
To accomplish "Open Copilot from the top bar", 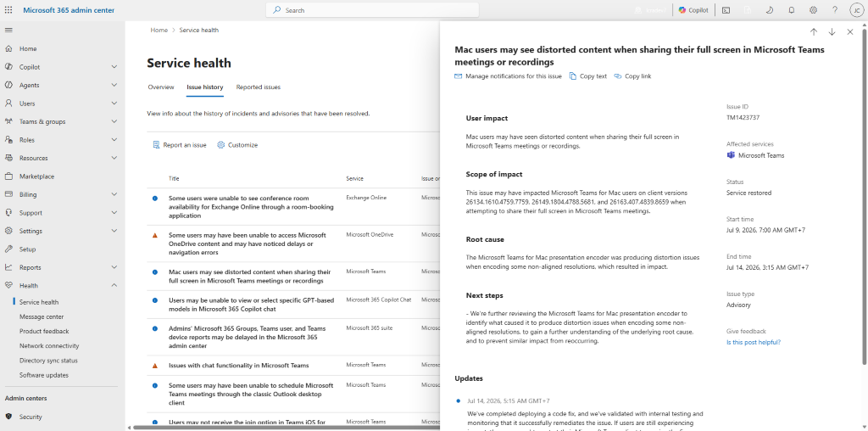I will click(693, 10).
